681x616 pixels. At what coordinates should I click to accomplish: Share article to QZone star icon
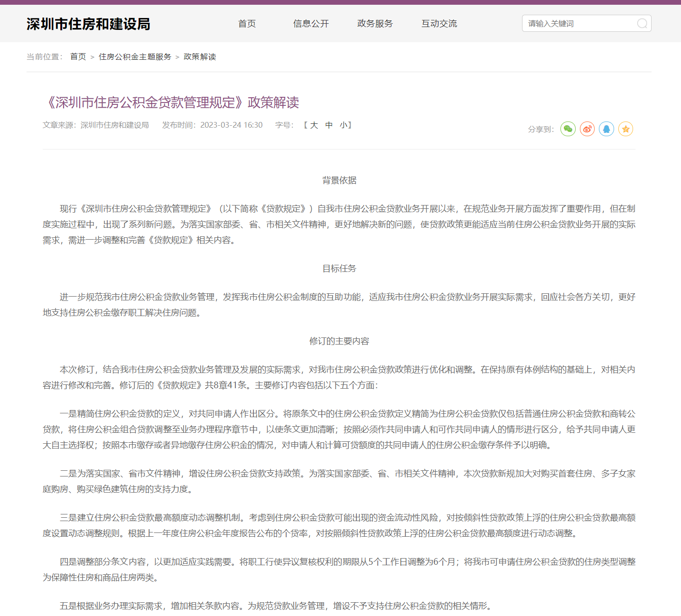(x=625, y=129)
